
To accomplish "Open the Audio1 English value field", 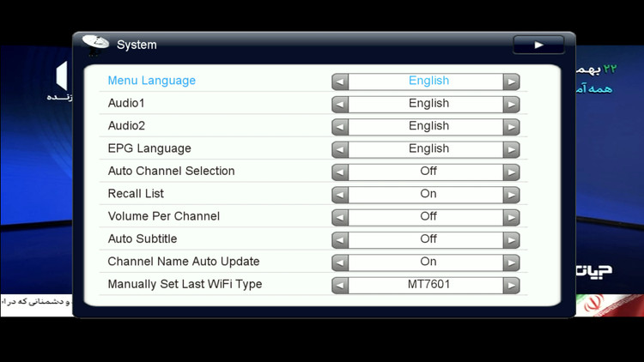I will [428, 104].
